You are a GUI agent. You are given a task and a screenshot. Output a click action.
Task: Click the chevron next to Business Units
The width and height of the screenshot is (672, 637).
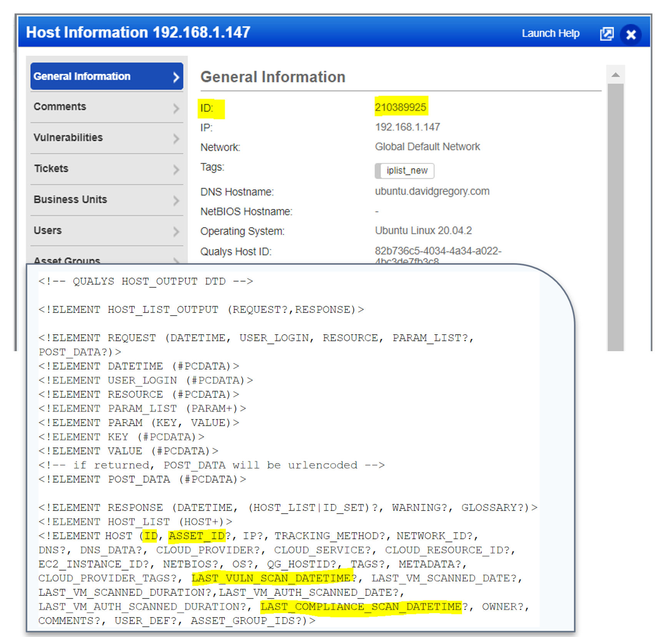point(176,201)
